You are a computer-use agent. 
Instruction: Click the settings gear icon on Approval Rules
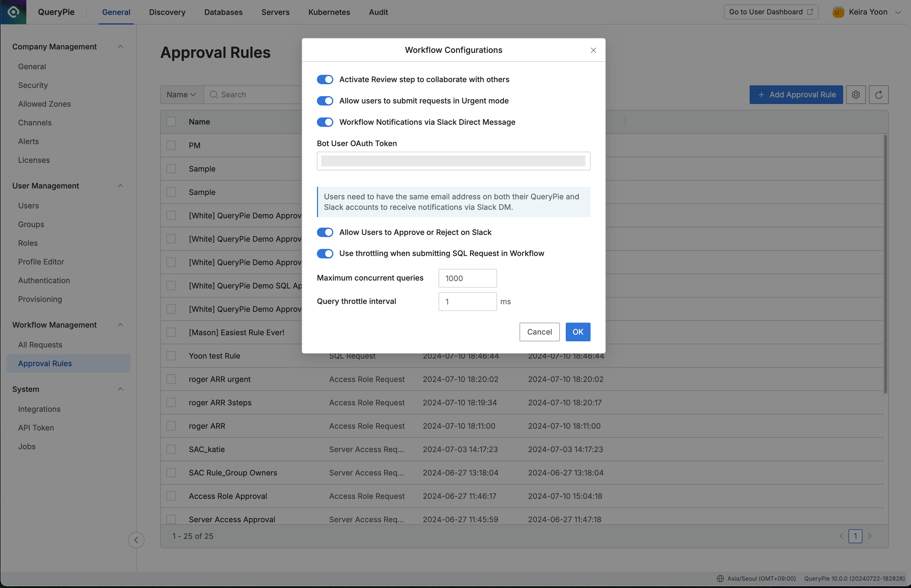(x=856, y=94)
